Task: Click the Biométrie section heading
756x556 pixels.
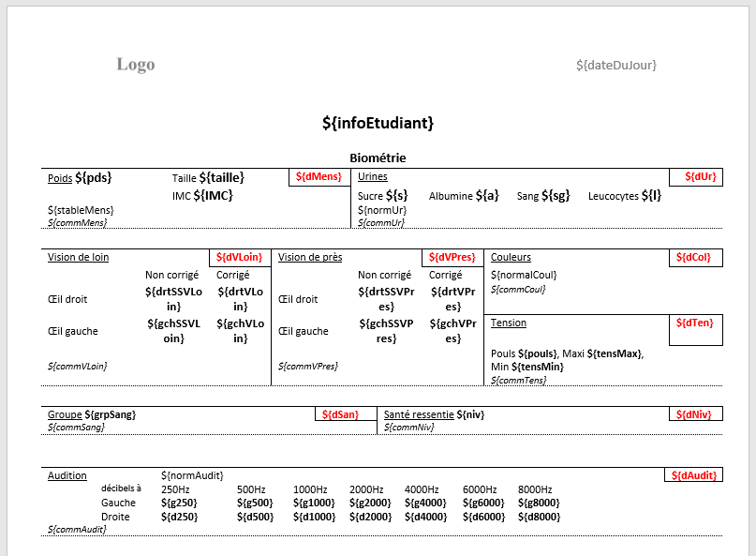Action: [378, 158]
